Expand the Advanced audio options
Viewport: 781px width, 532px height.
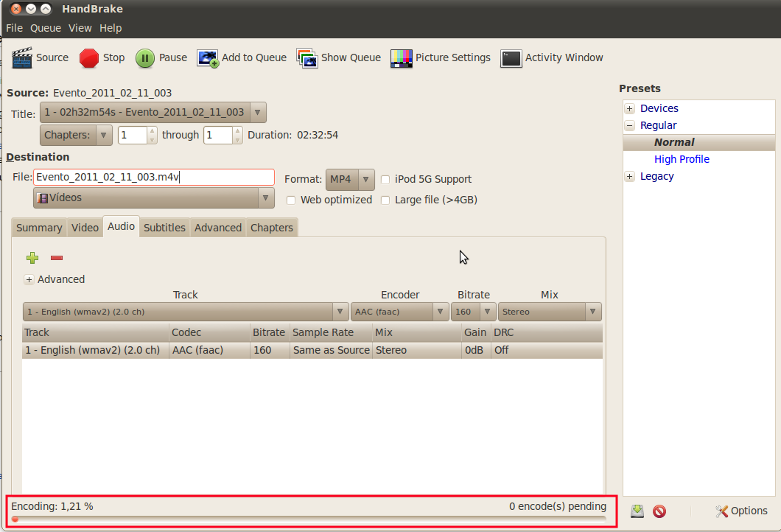click(29, 279)
